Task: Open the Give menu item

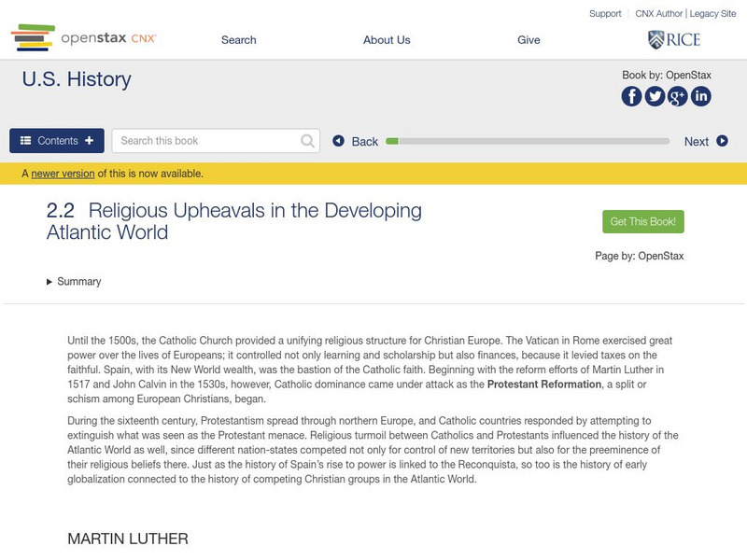Action: point(529,39)
